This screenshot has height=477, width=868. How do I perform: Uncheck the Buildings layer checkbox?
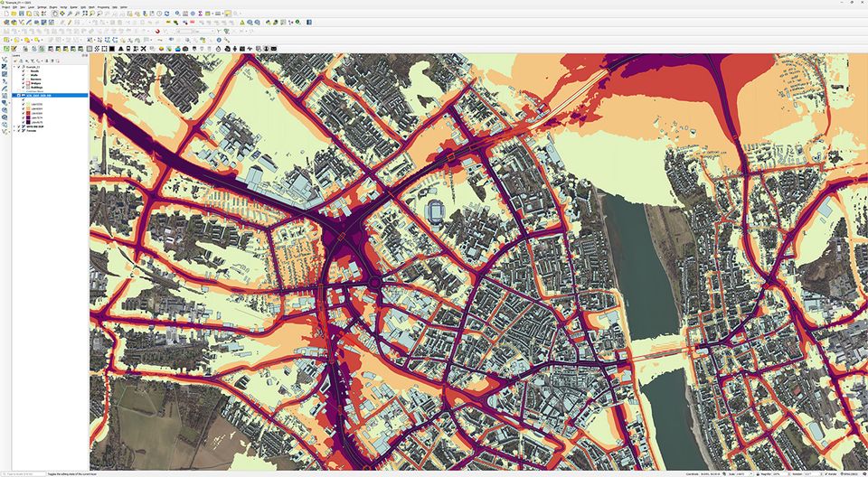tap(24, 89)
